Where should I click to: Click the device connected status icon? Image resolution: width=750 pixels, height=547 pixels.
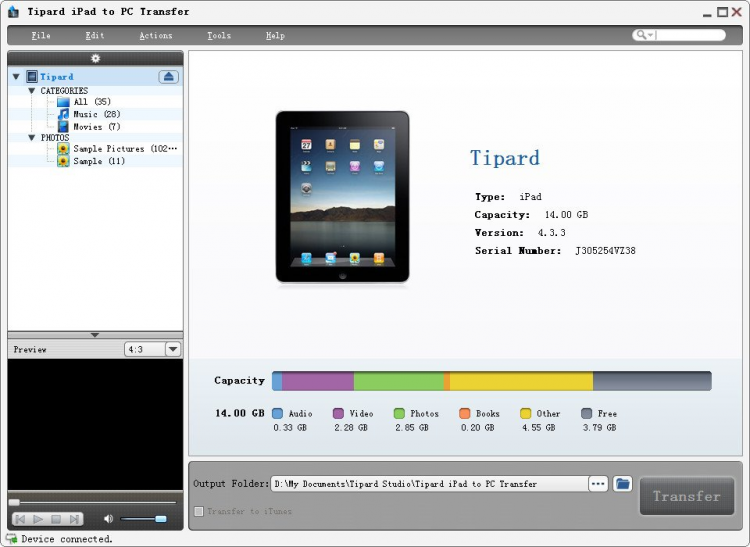[x=12, y=539]
